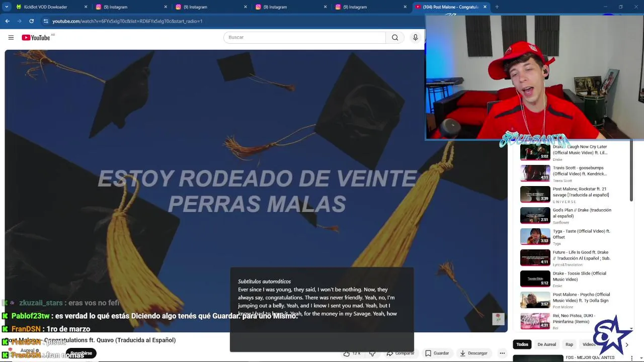Select the Rap filter chip
Viewport: 644px width, 362px height.
(x=569, y=344)
